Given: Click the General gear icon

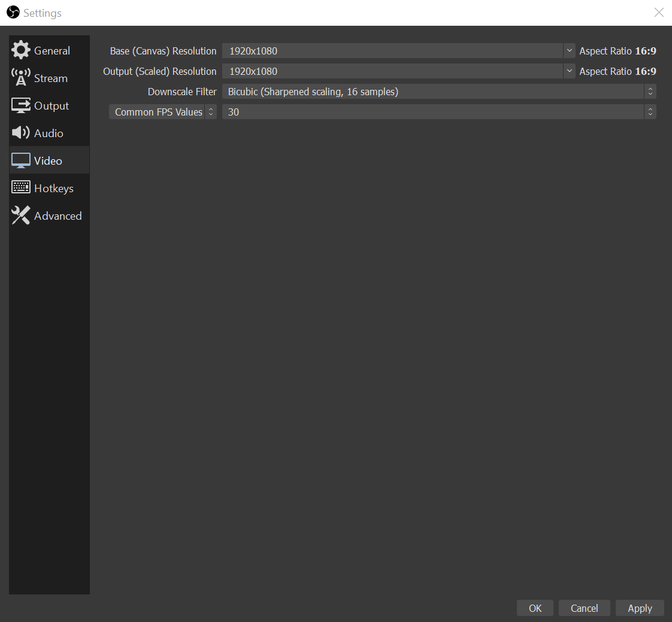Looking at the screenshot, I should (21, 51).
